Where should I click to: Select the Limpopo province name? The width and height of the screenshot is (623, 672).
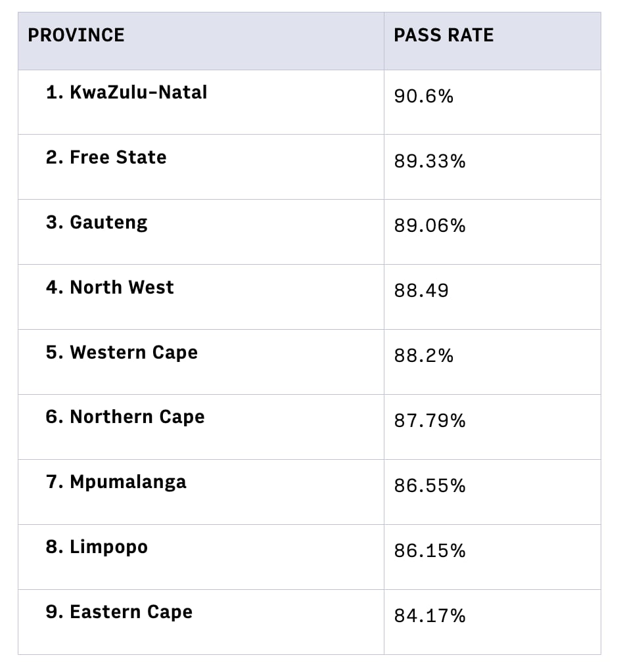pyautogui.click(x=97, y=547)
